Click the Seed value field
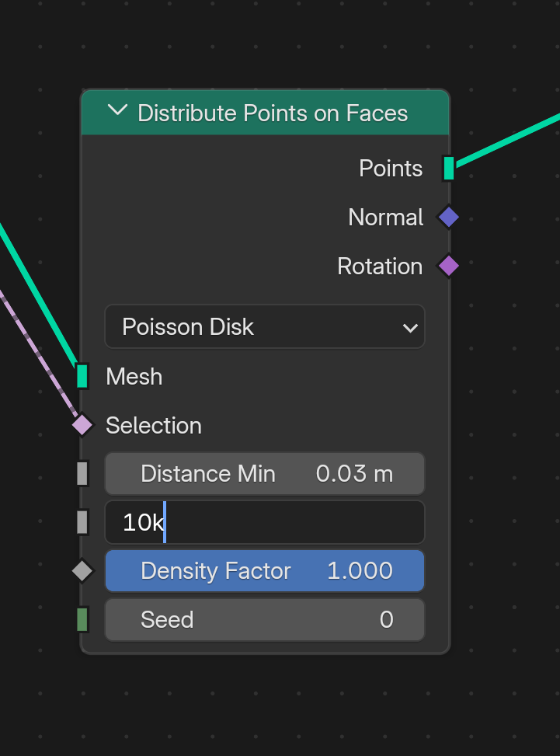 (265, 619)
